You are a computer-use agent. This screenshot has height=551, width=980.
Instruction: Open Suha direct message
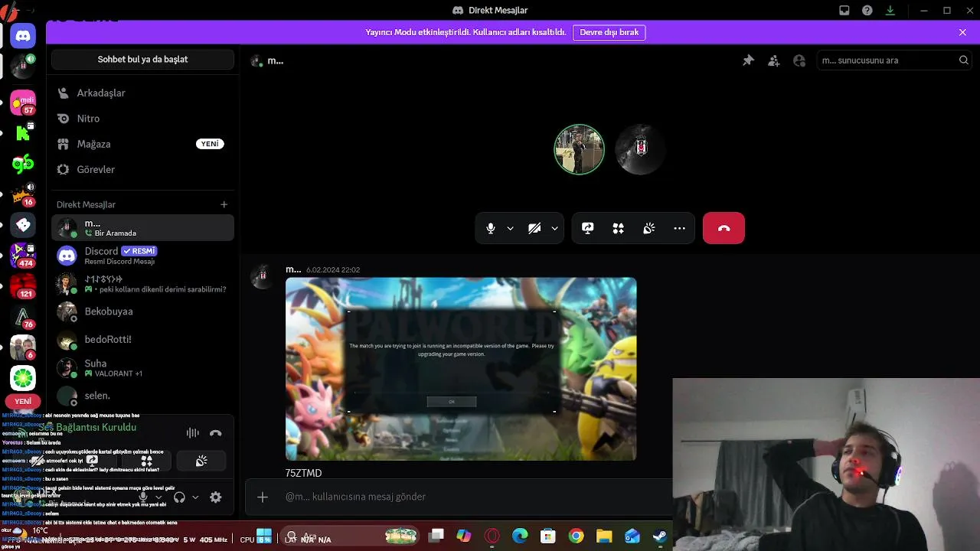point(142,367)
